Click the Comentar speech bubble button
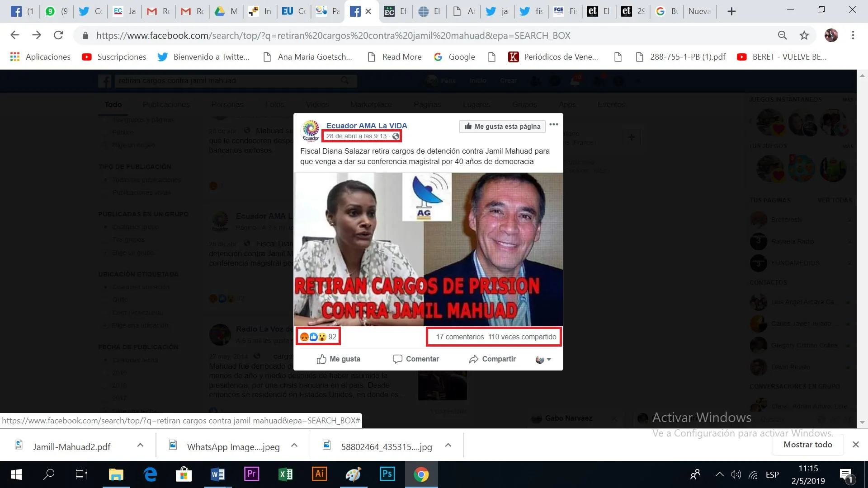The image size is (868, 488). [415, 359]
